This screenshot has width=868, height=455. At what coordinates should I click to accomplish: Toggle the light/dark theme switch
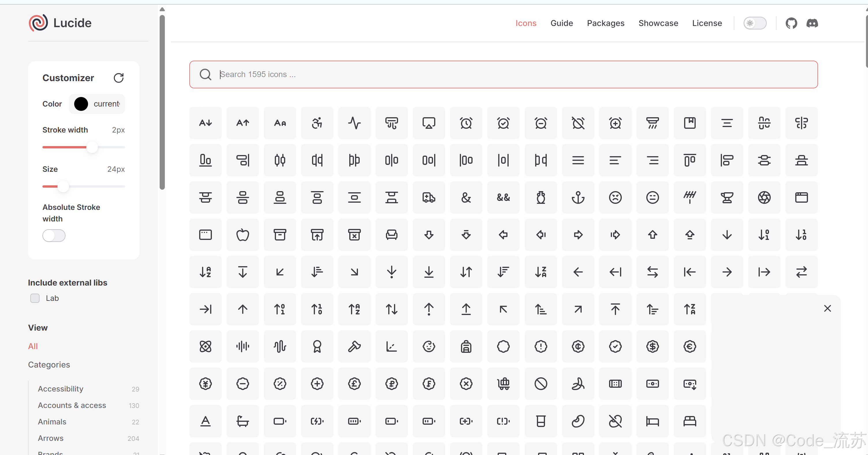pos(755,23)
